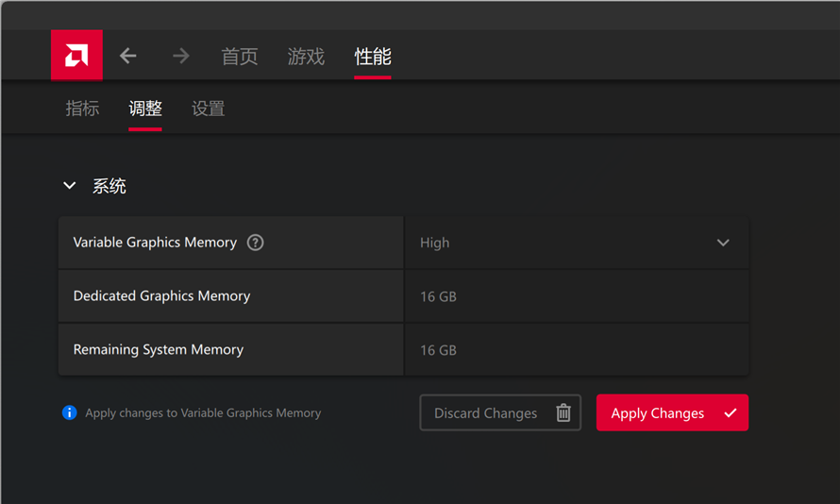Open the Variable Graphics Memory dropdown arrow
The width and height of the screenshot is (840, 504).
point(723,243)
